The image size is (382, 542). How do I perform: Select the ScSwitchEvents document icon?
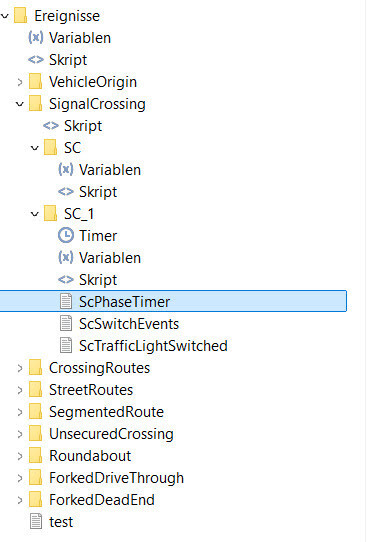pos(66,324)
